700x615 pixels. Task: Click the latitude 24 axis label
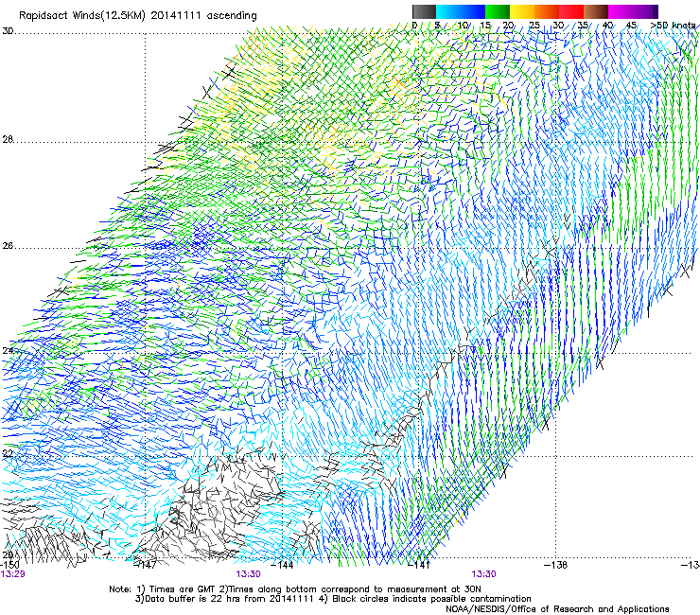point(8,351)
